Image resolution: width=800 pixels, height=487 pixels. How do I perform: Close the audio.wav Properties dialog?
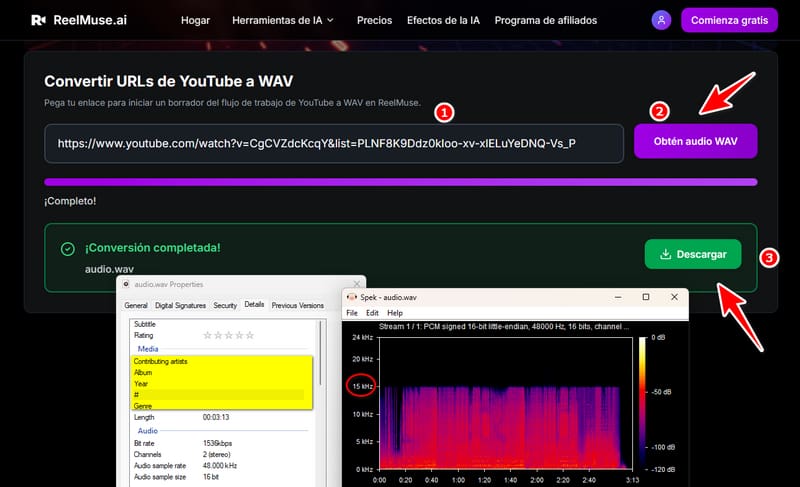(x=357, y=284)
